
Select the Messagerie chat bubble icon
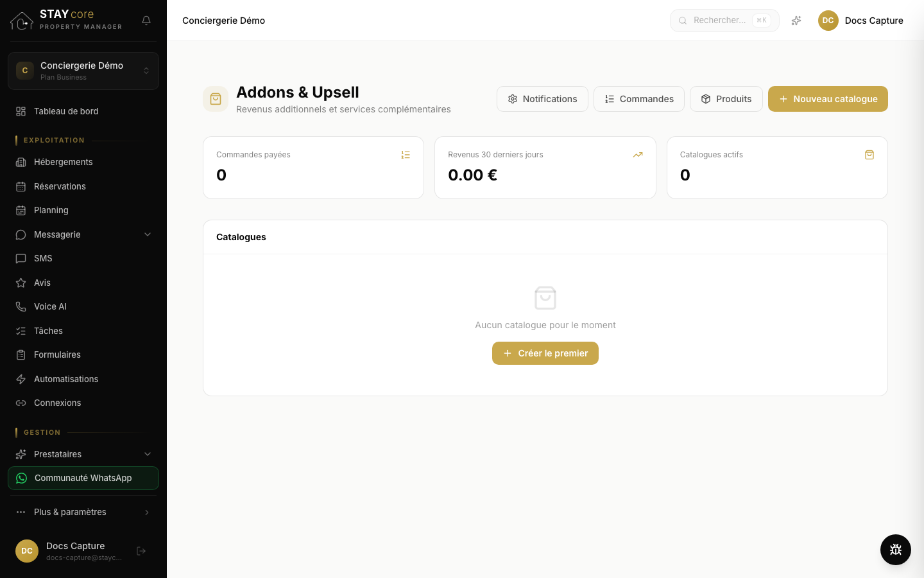pos(21,234)
